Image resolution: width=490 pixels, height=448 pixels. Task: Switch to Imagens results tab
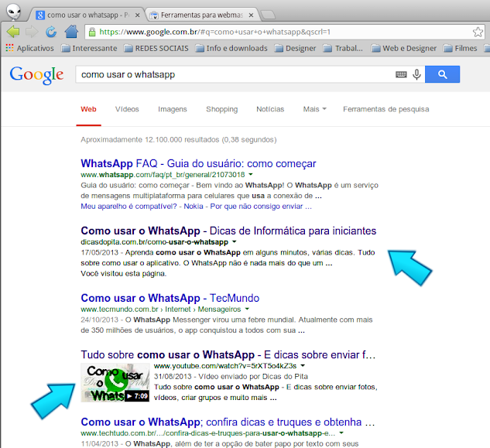tap(172, 109)
